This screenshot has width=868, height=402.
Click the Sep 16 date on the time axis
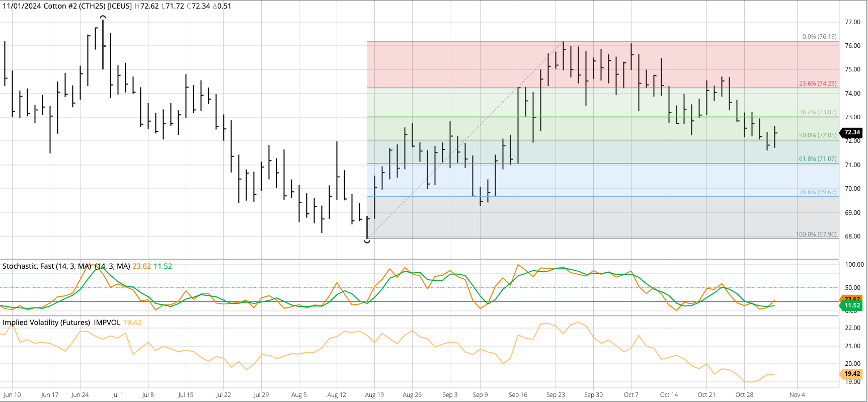[518, 395]
